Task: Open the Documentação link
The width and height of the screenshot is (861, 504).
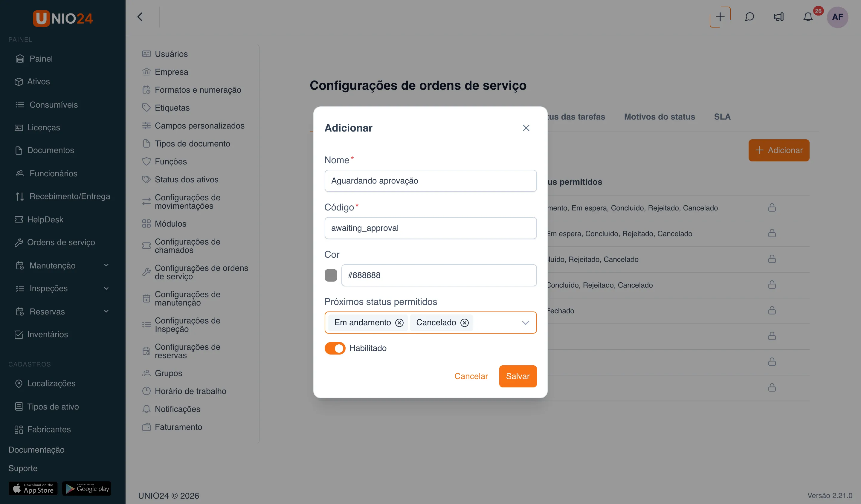Action: [x=36, y=450]
